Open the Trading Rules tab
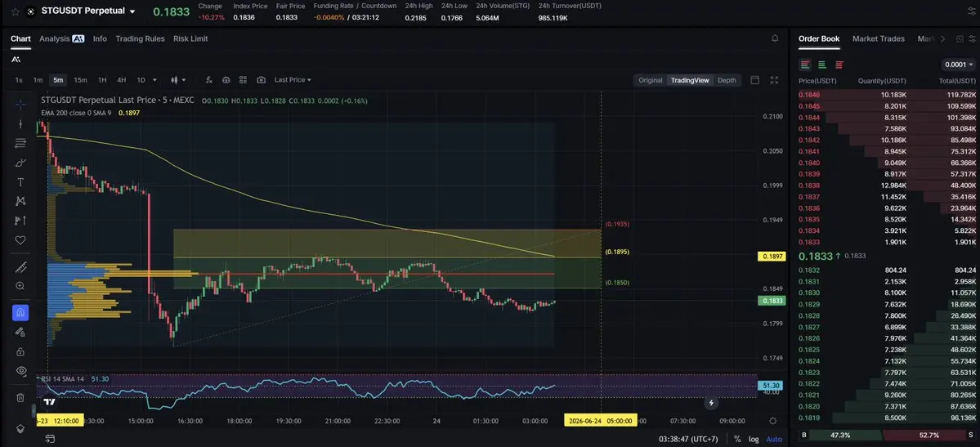980x447 pixels. pyautogui.click(x=140, y=38)
